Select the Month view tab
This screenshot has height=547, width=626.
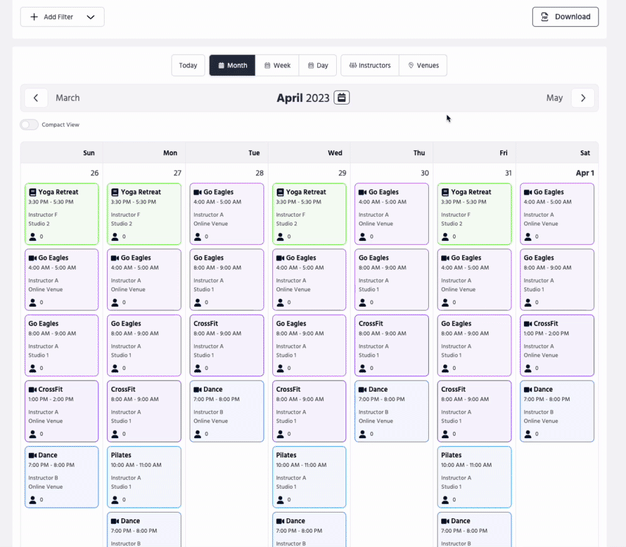tap(232, 65)
